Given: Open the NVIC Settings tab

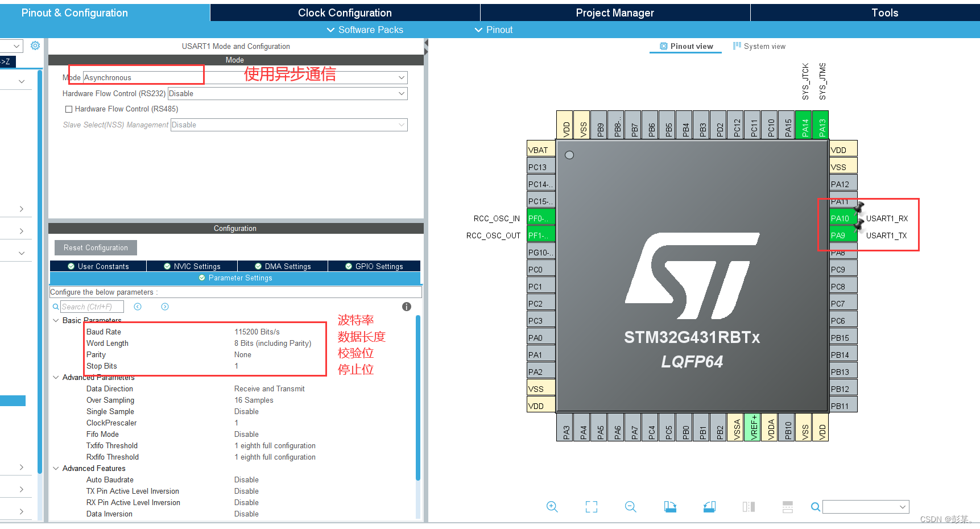Looking at the screenshot, I should (192, 266).
